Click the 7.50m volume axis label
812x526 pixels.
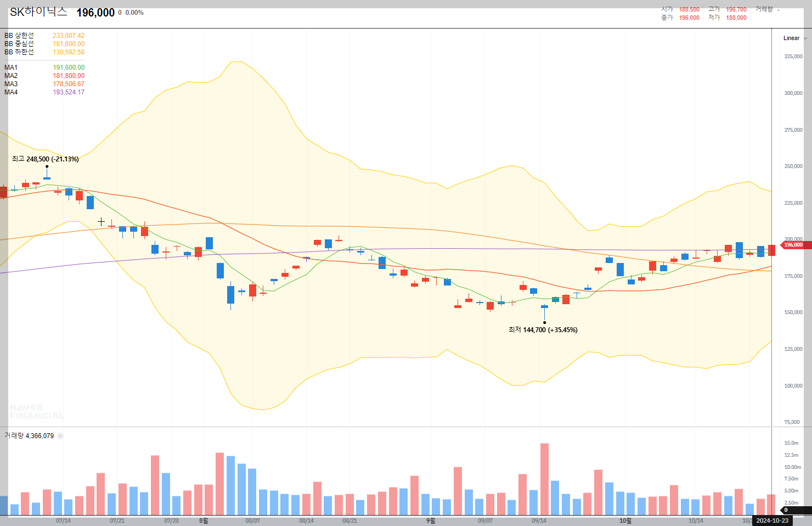[x=791, y=479]
